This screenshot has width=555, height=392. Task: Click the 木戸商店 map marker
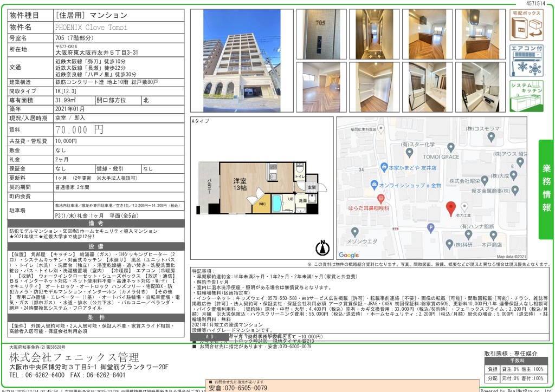[493, 235]
